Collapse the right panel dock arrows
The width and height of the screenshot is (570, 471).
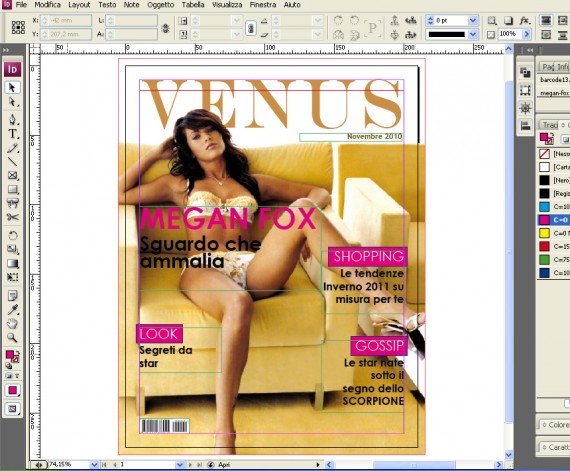point(530,50)
